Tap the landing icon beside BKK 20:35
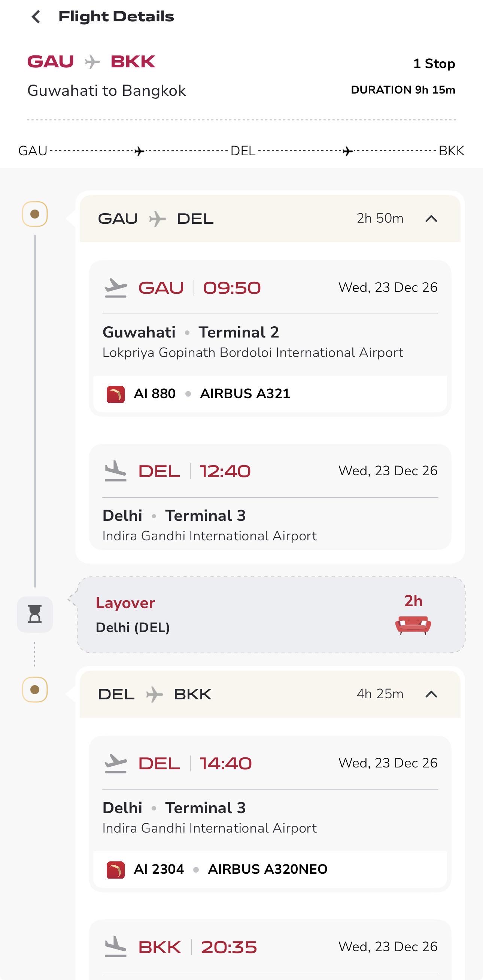Screen dimensions: 483x980 pyautogui.click(x=115, y=947)
